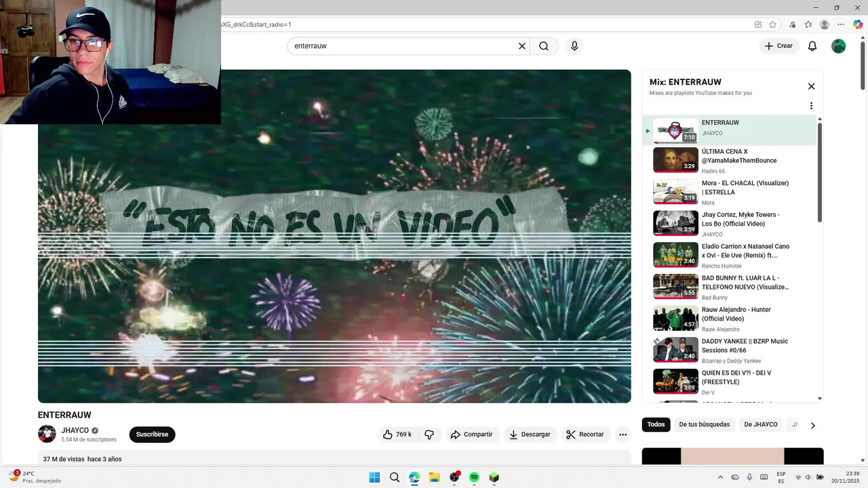Close the Mix: ENTERRAUW playlist panel
Viewport: 868px width, 488px height.
pos(811,86)
